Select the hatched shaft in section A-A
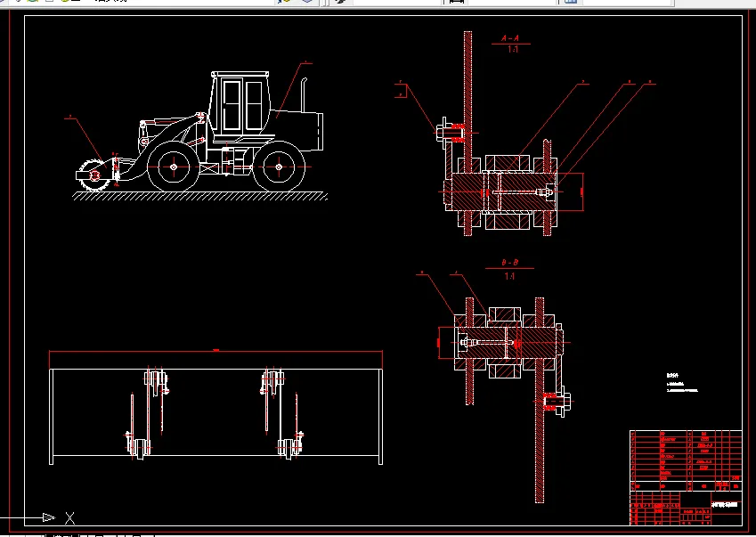This screenshot has height=537, width=756. coord(504,191)
